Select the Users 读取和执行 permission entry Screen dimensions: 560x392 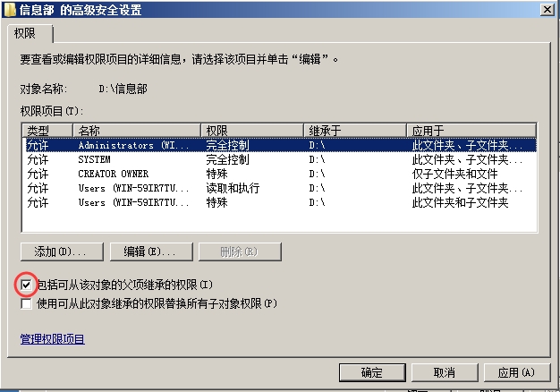pos(280,188)
